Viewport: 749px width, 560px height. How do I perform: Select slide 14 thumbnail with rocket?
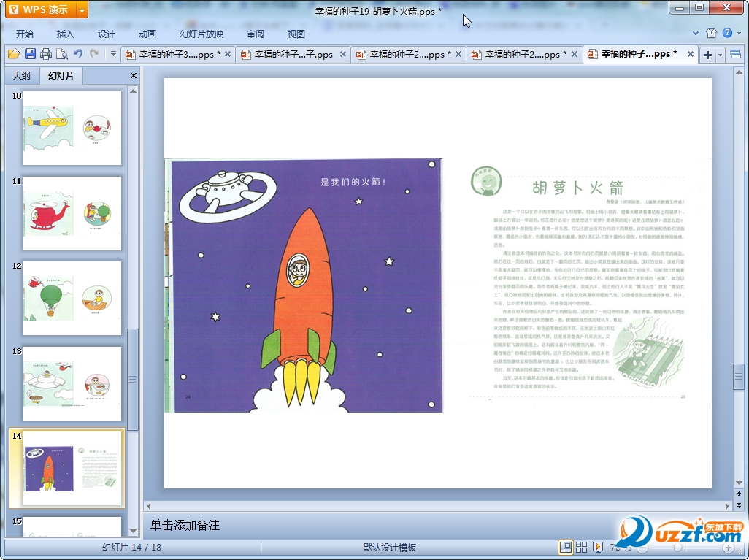pos(72,468)
